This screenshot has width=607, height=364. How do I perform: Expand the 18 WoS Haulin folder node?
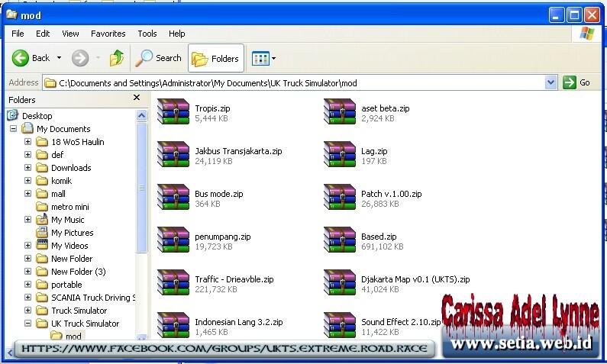(28, 142)
